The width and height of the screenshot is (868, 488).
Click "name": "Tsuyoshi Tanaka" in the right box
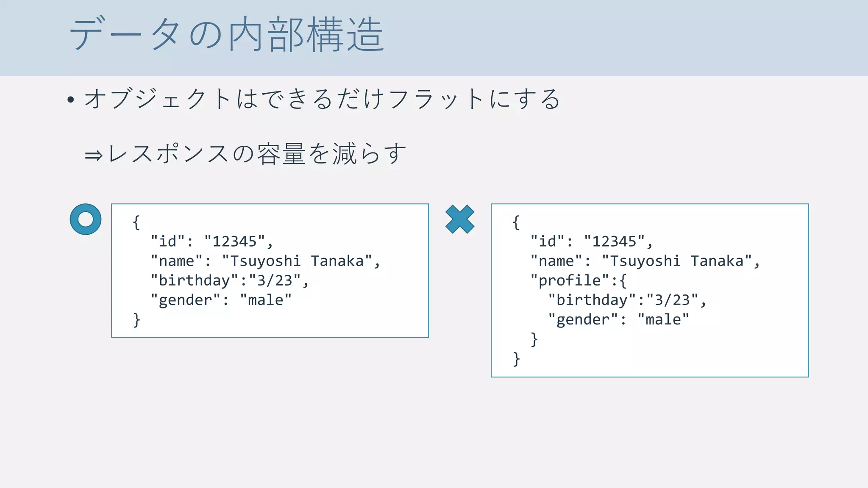point(645,261)
